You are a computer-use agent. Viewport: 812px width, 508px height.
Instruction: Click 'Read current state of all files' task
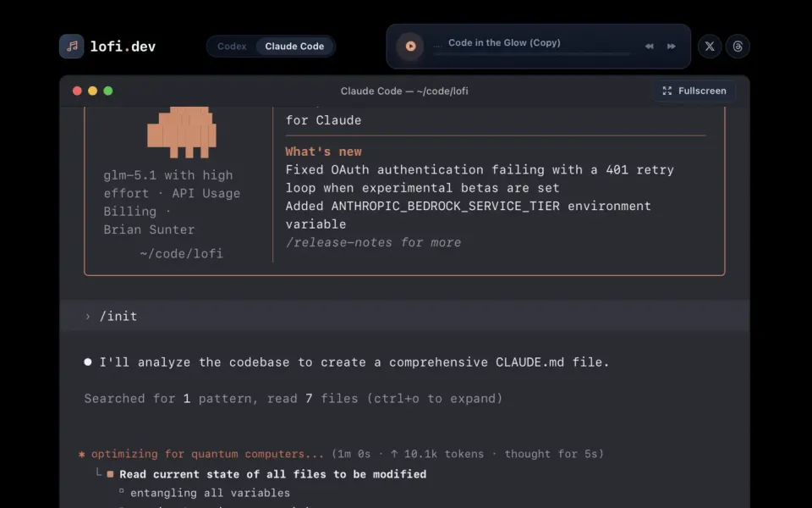pos(273,474)
